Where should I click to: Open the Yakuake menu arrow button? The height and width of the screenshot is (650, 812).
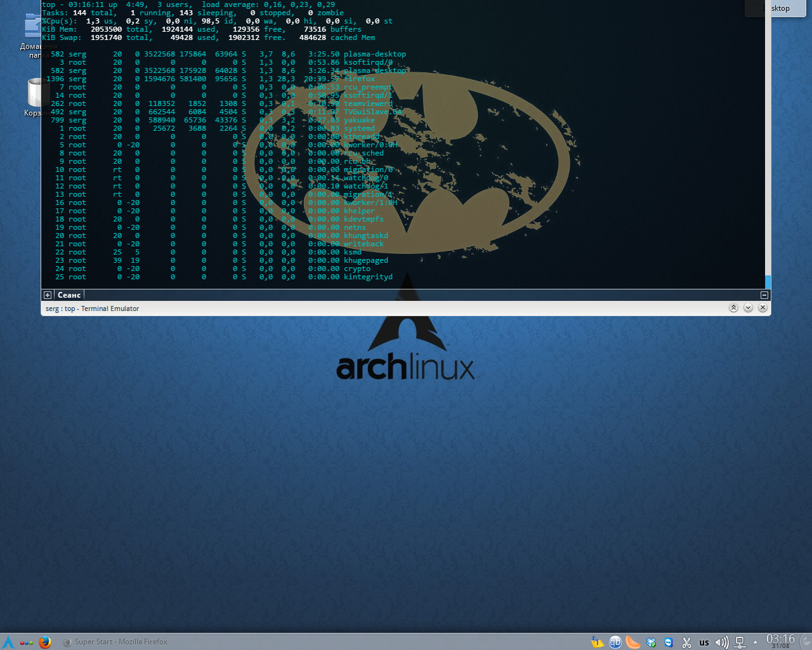point(748,308)
